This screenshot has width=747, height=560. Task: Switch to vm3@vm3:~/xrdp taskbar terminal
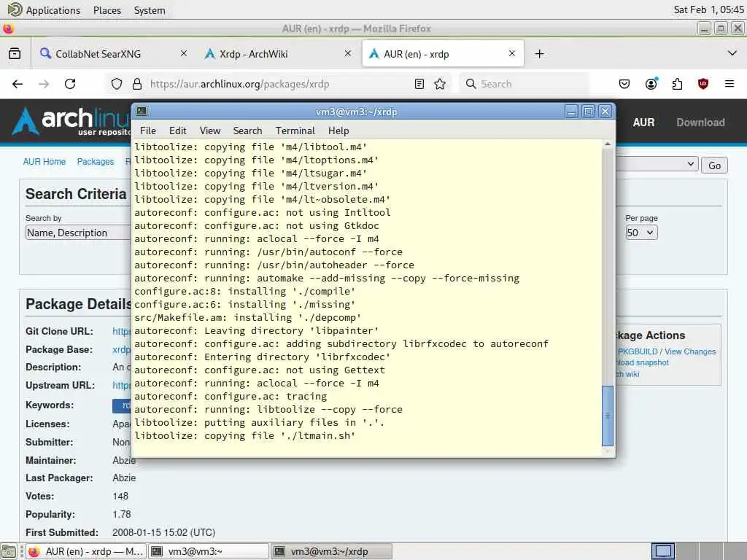[332, 551]
